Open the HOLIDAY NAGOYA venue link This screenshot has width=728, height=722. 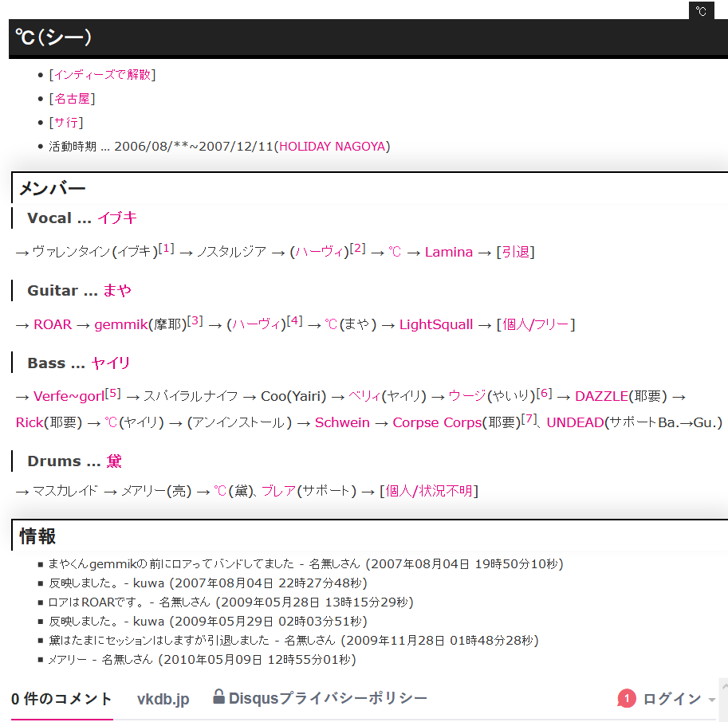point(333,147)
